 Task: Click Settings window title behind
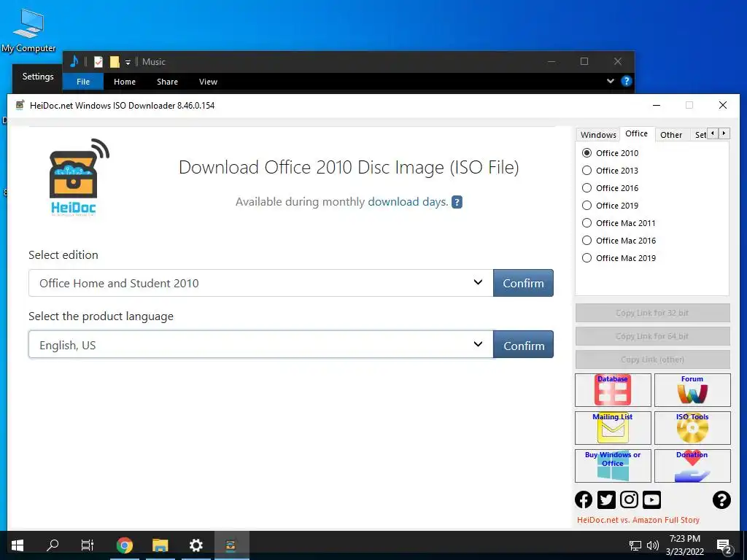38,76
